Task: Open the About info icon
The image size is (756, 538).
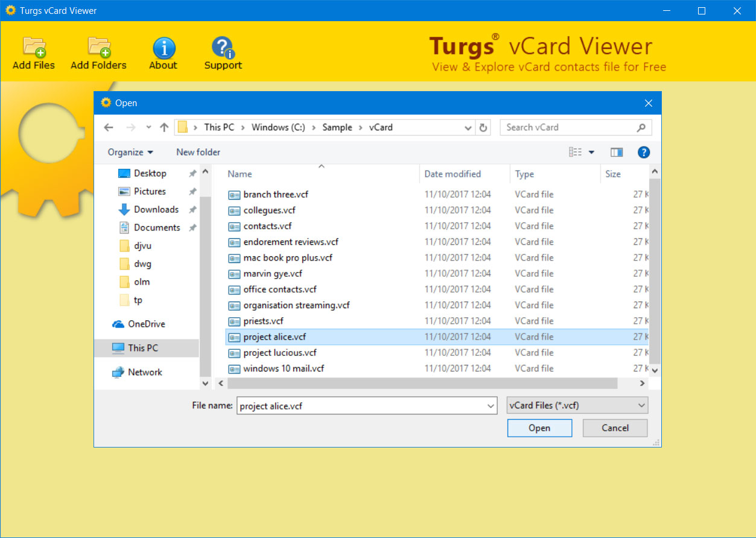Action: pyautogui.click(x=164, y=48)
